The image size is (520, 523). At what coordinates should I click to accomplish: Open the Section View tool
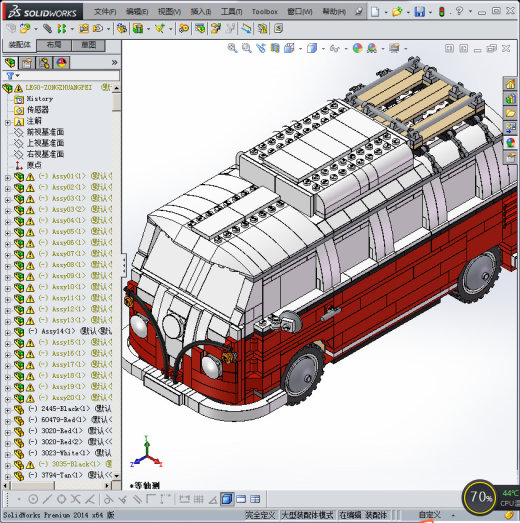[x=275, y=48]
